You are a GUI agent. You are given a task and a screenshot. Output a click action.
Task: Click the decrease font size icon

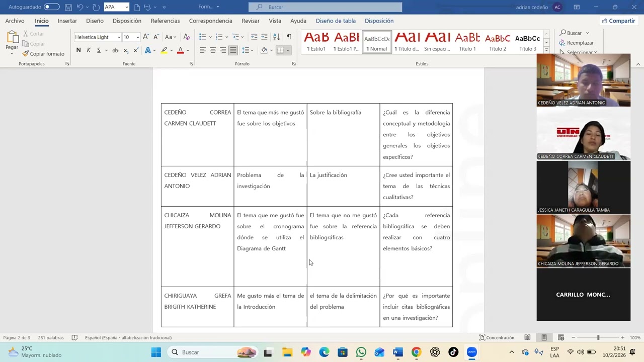156,37
